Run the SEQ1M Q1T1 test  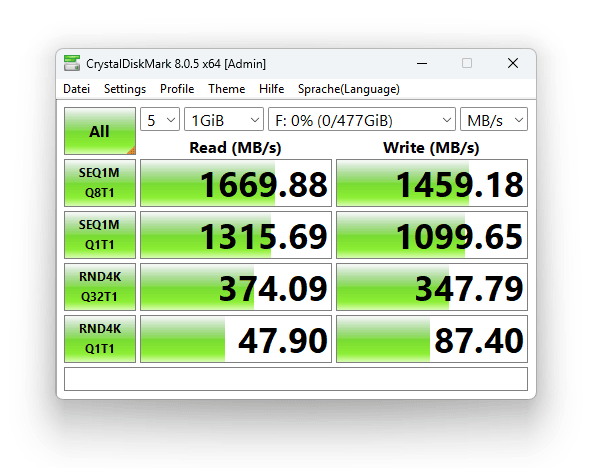pos(99,235)
